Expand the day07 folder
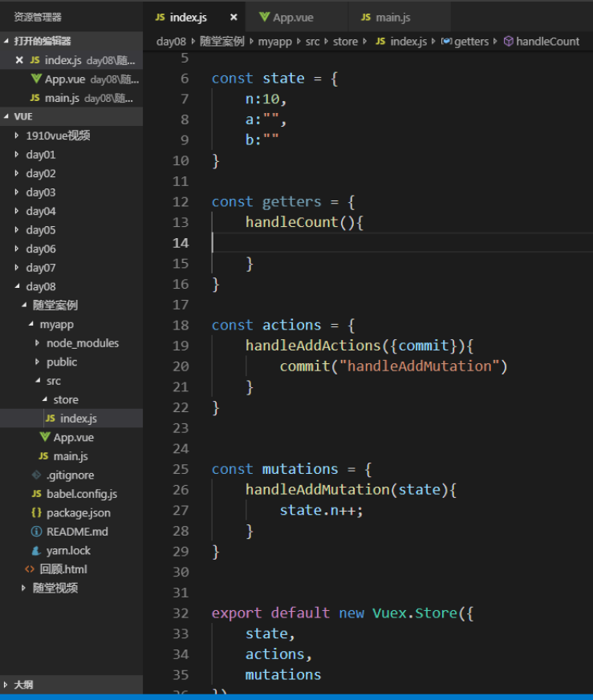Screen dimensions: 593x700 pyautogui.click(x=71, y=268)
